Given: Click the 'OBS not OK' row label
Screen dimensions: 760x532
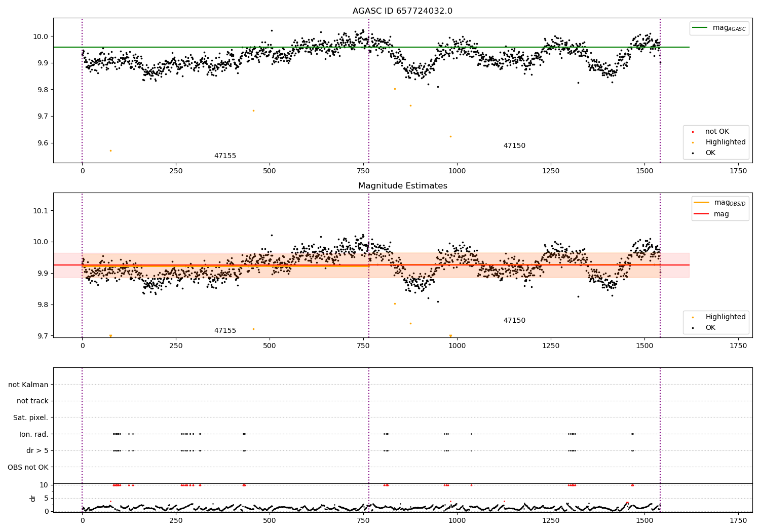Looking at the screenshot, I should tap(28, 467).
